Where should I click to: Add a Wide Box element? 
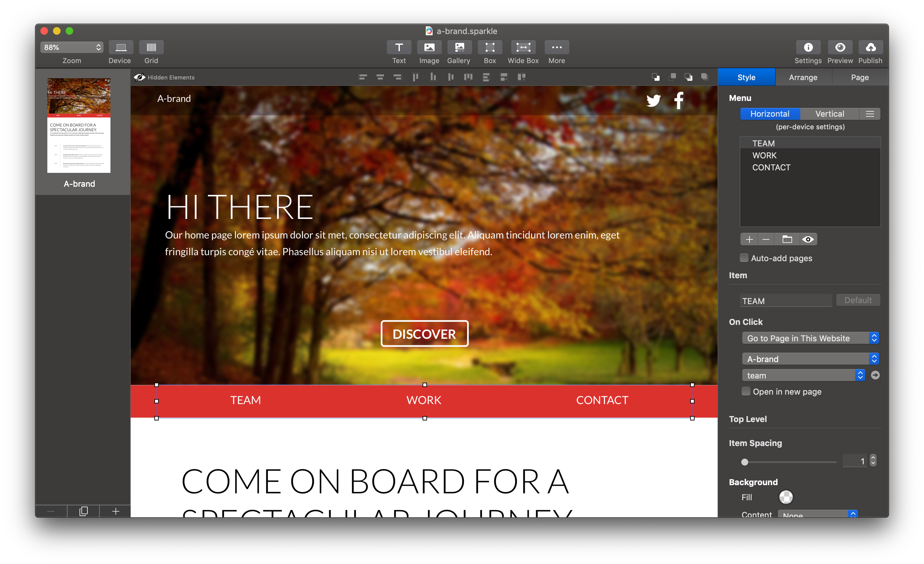coord(523,47)
